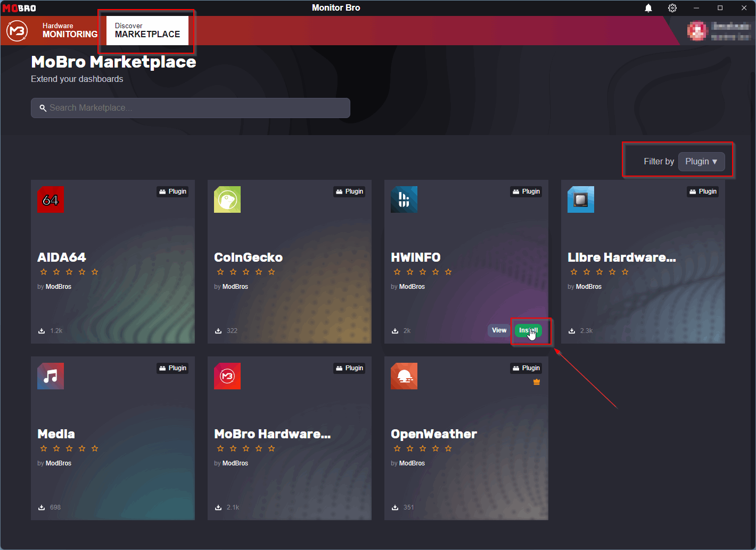756x550 pixels.
Task: Click the 351 download count text
Action: 409,507
